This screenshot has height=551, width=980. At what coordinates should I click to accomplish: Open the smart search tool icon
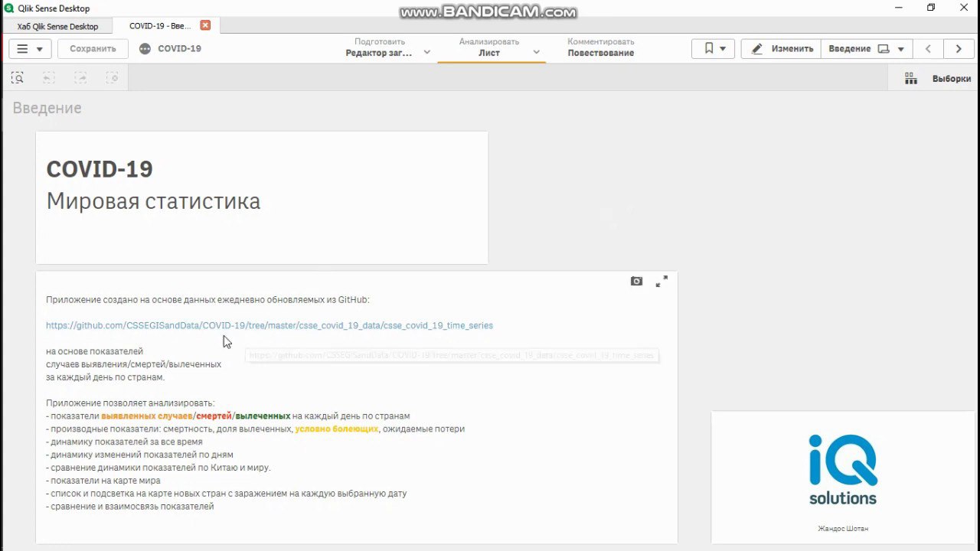point(18,78)
